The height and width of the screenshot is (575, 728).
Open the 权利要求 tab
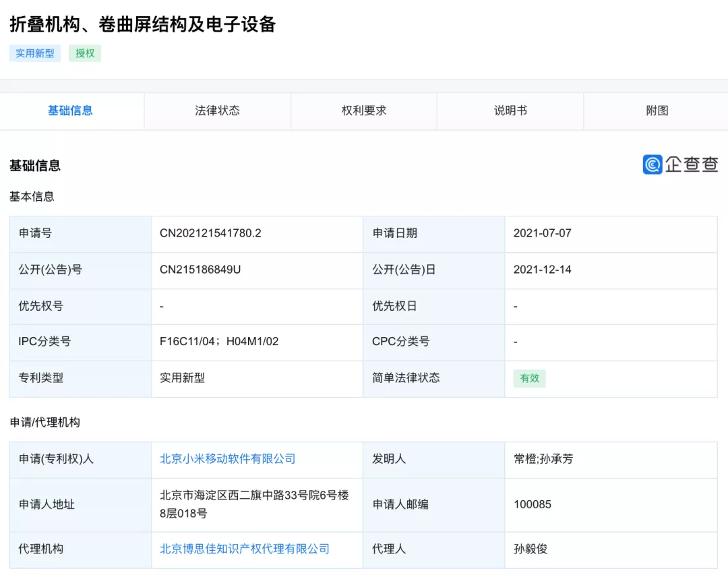(x=364, y=111)
